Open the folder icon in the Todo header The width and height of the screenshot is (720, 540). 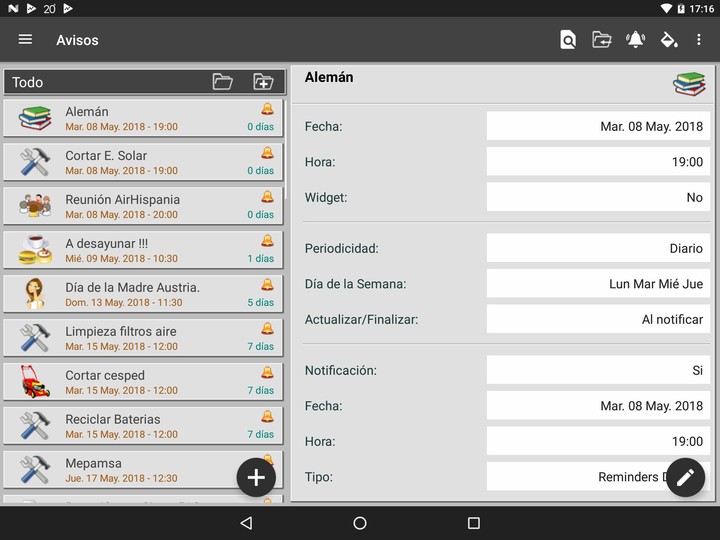point(223,82)
